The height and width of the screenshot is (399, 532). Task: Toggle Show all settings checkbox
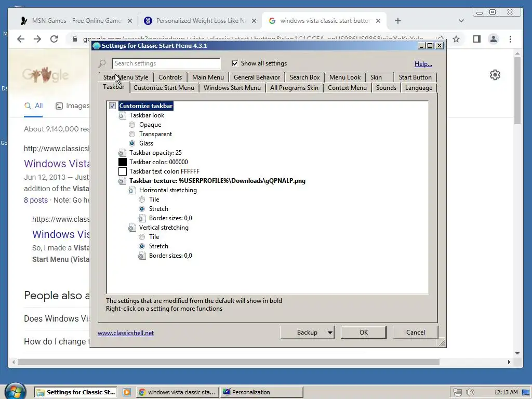(235, 63)
